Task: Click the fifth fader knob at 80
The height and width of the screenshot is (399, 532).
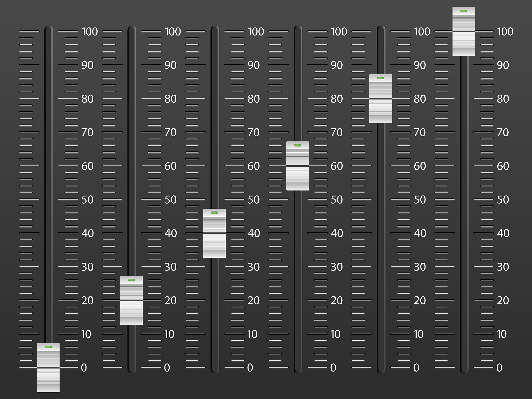Action: [381, 99]
